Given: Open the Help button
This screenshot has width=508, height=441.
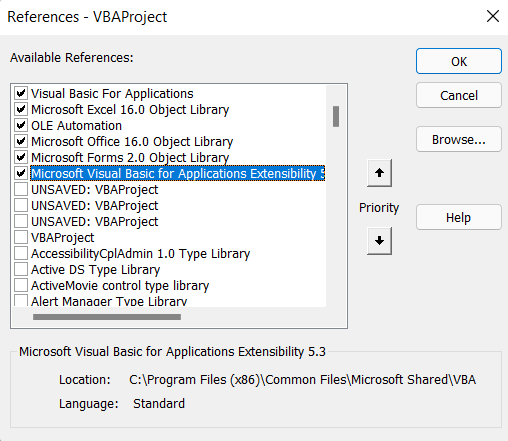Looking at the screenshot, I should pyautogui.click(x=459, y=217).
